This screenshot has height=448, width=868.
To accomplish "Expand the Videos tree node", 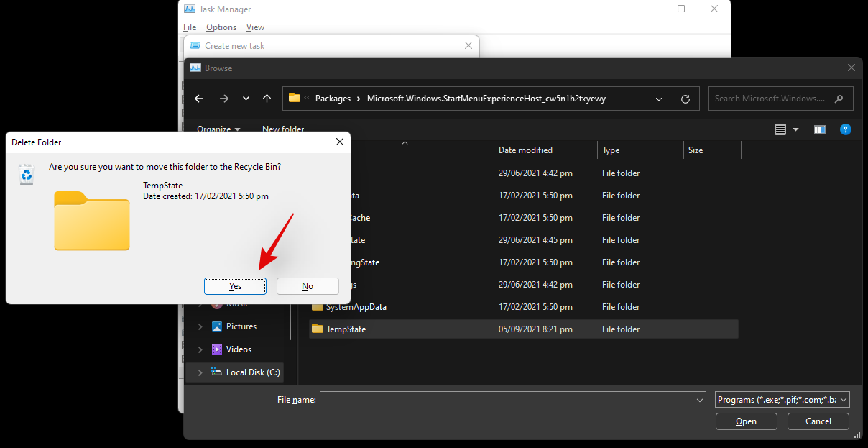I will pos(200,349).
